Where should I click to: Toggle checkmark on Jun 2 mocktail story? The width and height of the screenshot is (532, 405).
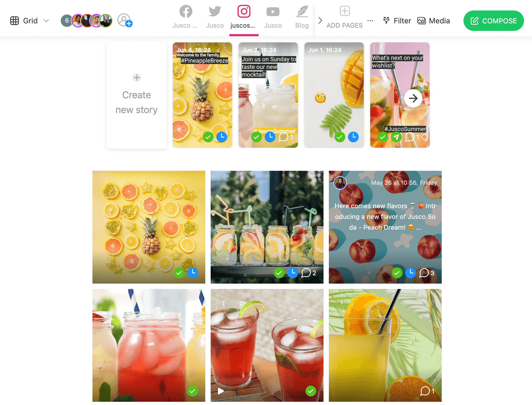(x=256, y=137)
